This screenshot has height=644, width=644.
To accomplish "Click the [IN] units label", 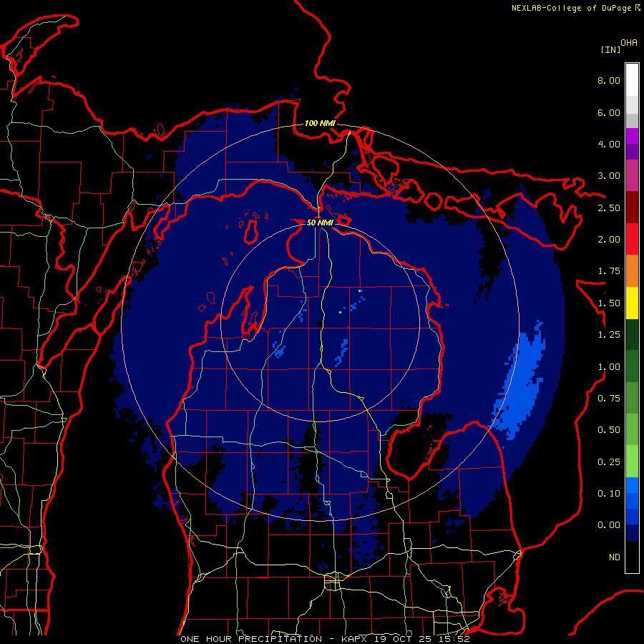I will pos(610,49).
